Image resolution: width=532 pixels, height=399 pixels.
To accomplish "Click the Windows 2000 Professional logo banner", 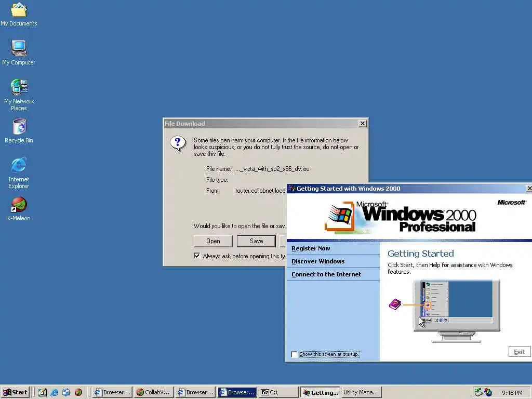I will 401,217.
